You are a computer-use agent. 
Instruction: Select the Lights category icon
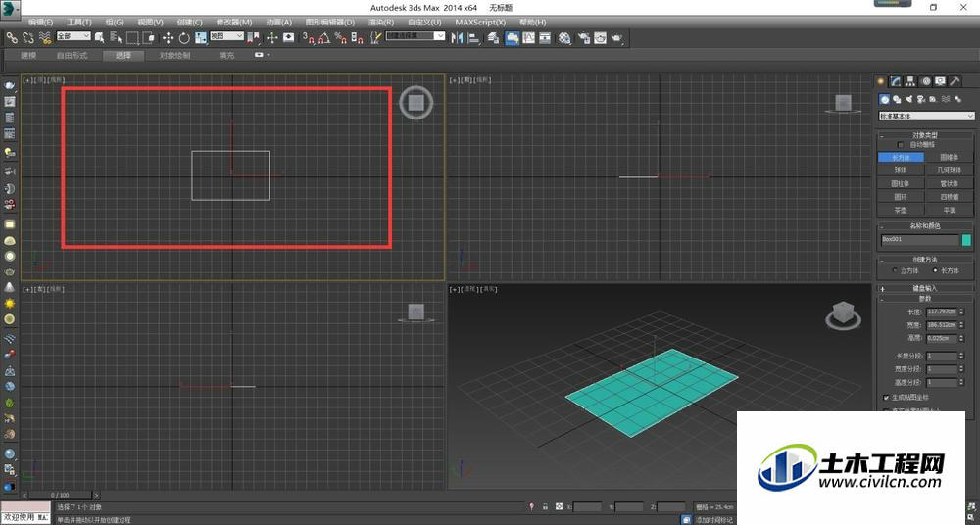tap(908, 99)
